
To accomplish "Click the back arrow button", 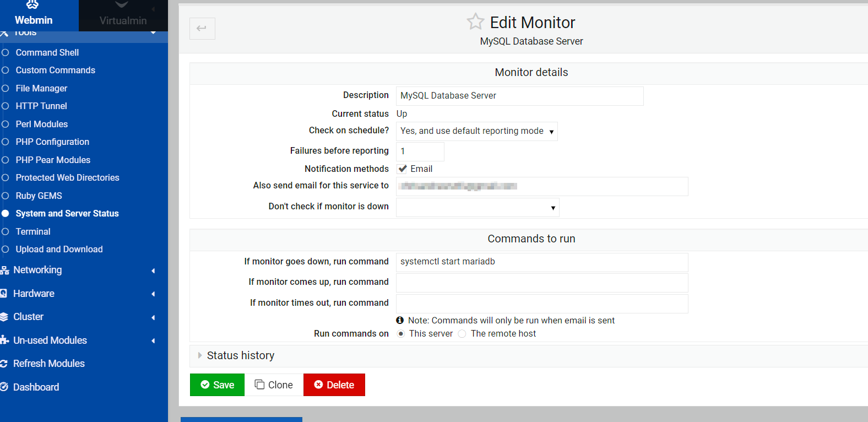I will click(x=202, y=28).
